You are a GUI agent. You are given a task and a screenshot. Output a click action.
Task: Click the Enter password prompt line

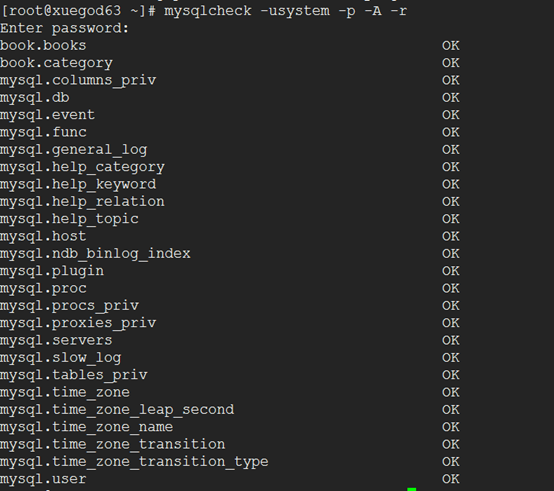coord(65,28)
